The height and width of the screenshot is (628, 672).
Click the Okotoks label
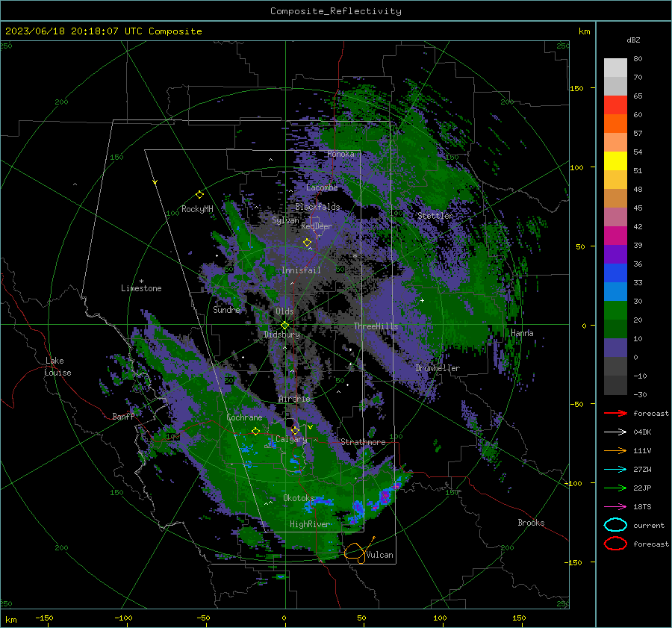tap(299, 498)
